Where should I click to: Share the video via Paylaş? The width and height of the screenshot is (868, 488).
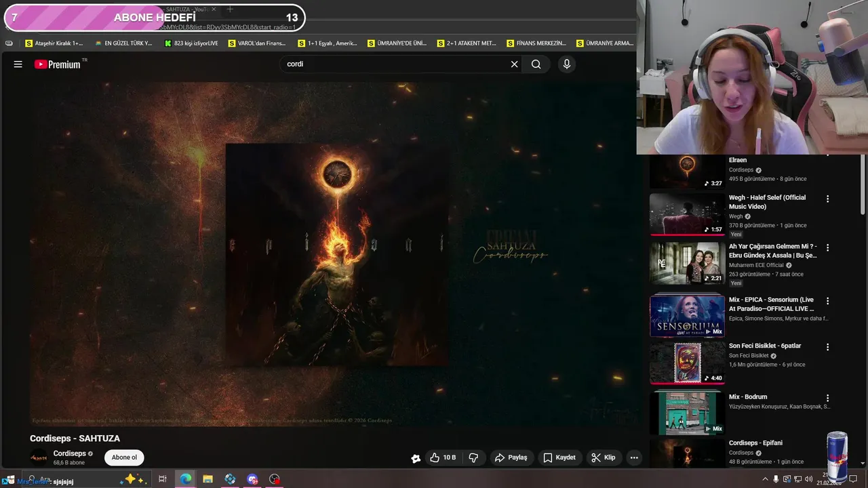511,457
